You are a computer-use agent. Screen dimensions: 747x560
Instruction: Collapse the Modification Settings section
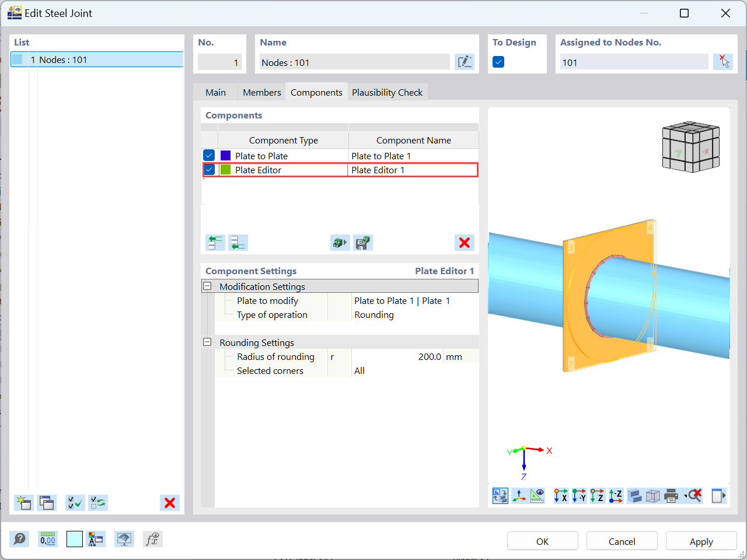207,286
